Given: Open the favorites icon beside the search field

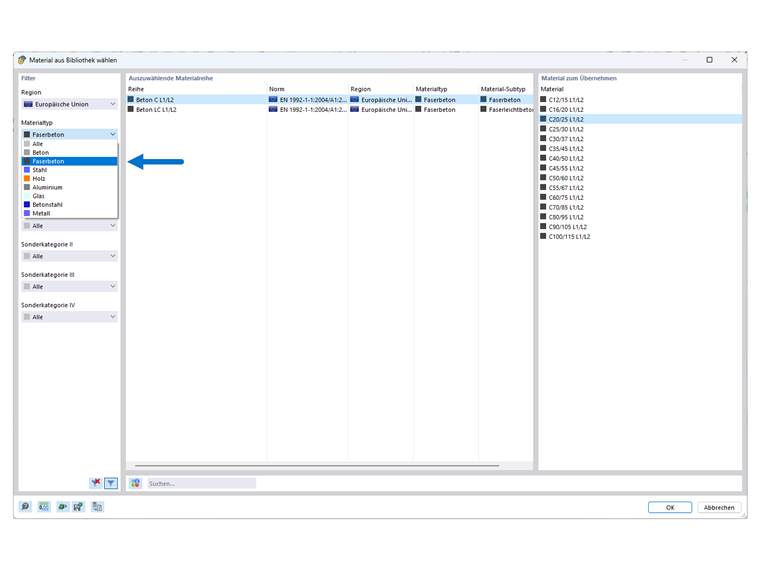Looking at the screenshot, I should 135,483.
